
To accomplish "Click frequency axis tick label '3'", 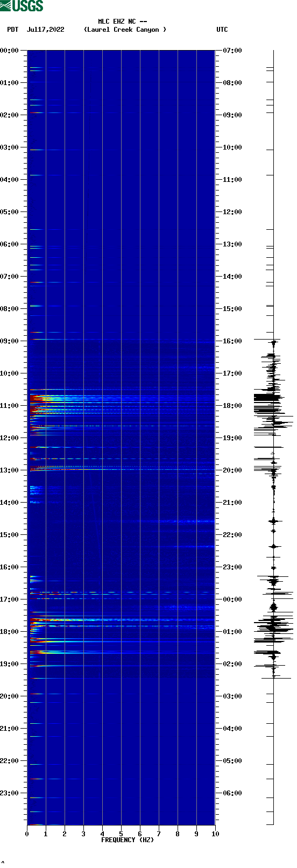I will click(83, 834).
